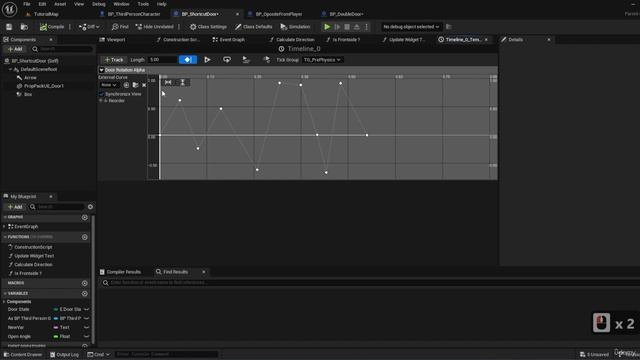Browse to the external curve asset icon
The image size is (640, 360).
(136, 85)
